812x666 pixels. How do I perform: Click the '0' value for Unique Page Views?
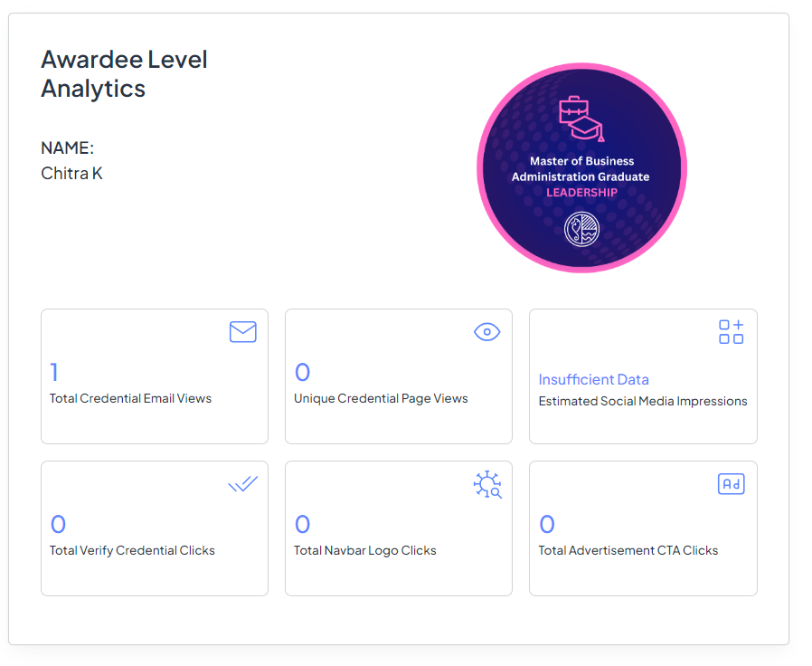click(302, 372)
